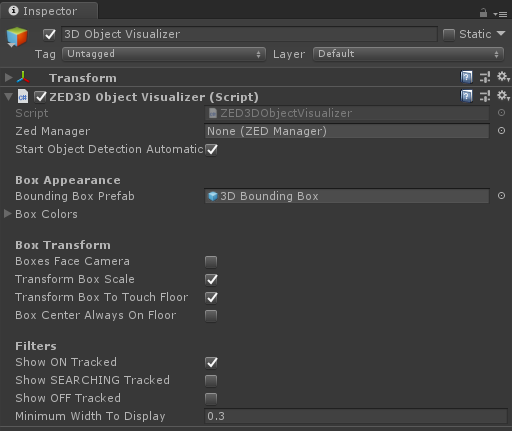Select the Inspector tab
The image size is (512, 431).
pos(49,11)
